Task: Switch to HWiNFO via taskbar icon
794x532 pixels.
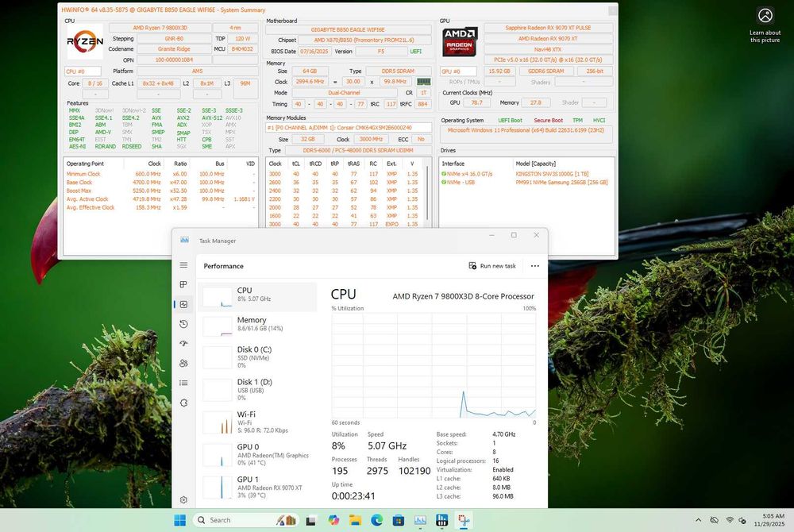Action: (442, 520)
